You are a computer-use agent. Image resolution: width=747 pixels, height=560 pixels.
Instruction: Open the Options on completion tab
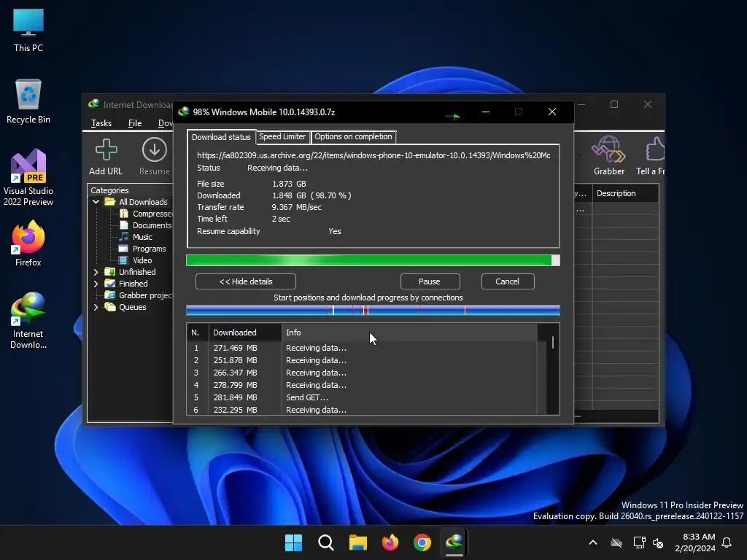coord(353,136)
